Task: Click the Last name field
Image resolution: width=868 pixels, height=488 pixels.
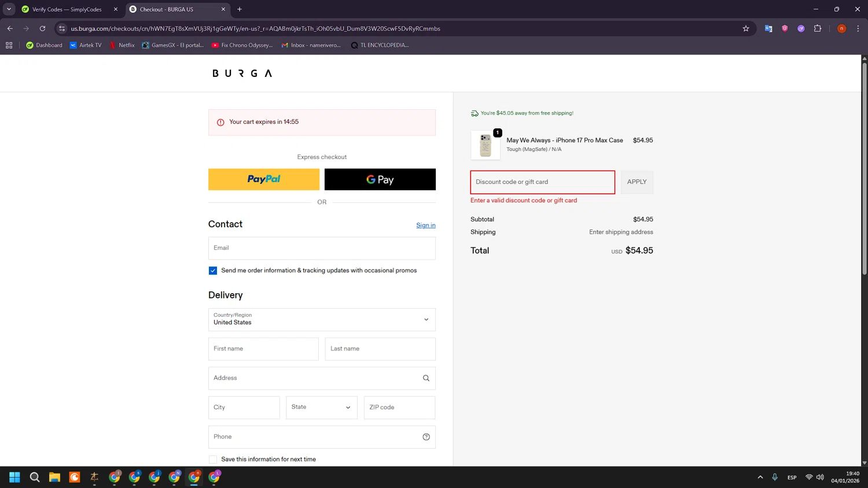Action: click(x=380, y=349)
